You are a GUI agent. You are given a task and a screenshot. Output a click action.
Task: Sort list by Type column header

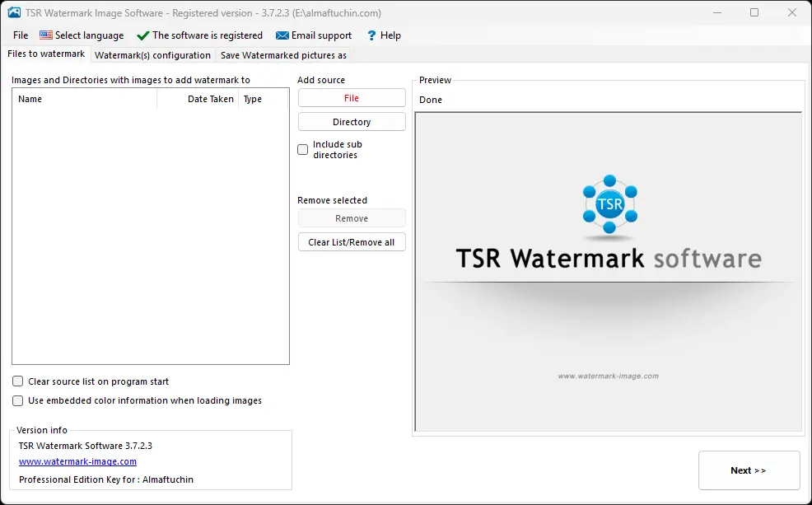(263, 99)
